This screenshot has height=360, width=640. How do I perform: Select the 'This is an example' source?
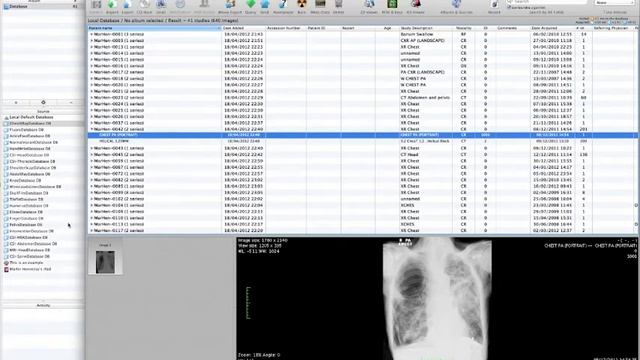click(27, 263)
